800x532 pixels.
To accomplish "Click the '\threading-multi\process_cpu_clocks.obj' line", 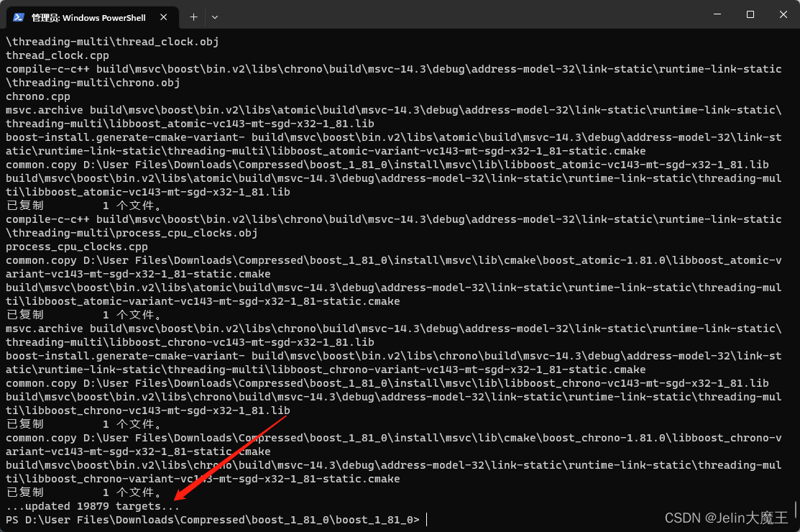I will [x=132, y=233].
